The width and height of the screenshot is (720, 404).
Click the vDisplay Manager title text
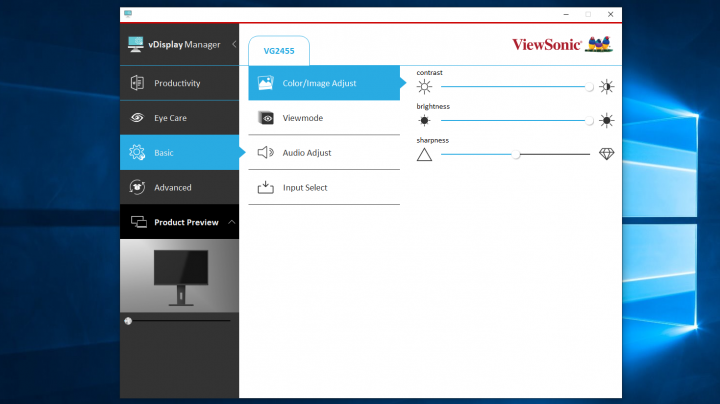(x=184, y=45)
